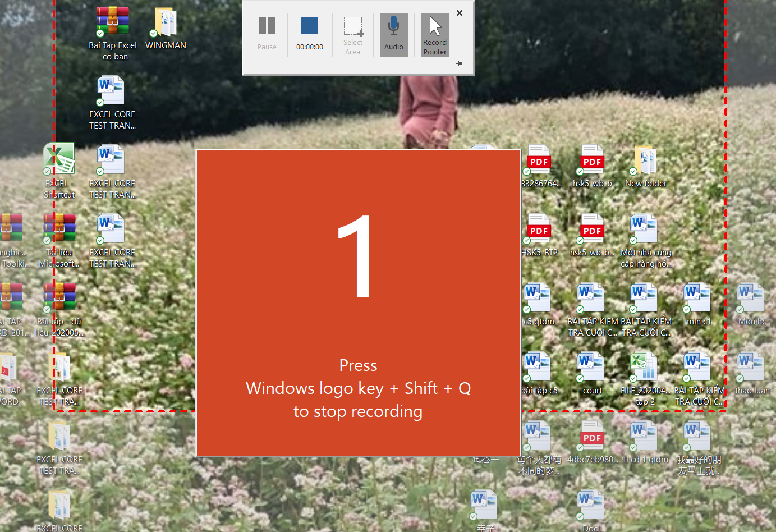
Task: Pin the recording toolbar in place
Action: pyautogui.click(x=460, y=63)
